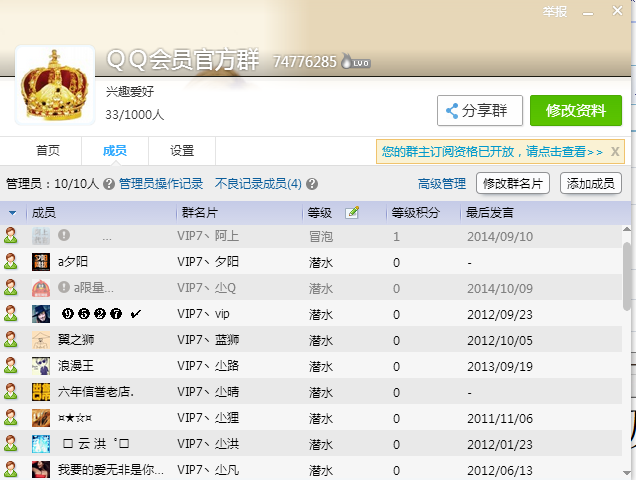Viewport: 636px width, 480px height.
Task: Sort by the 群名片 column header
Action: click(200, 213)
